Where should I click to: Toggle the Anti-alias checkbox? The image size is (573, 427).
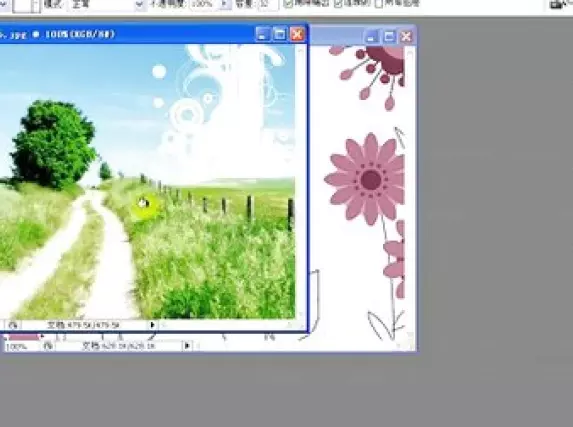coord(288,4)
